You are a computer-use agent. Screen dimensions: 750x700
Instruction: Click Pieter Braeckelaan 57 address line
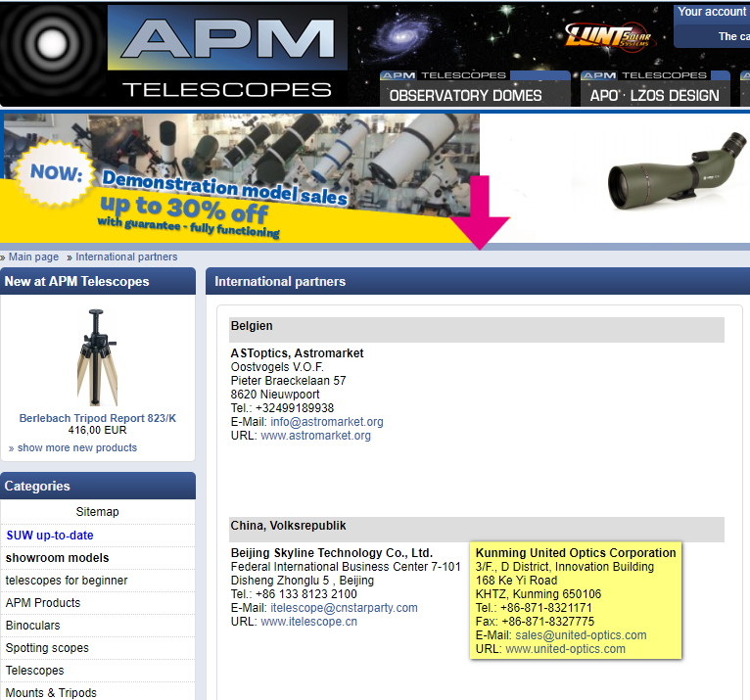click(x=289, y=381)
